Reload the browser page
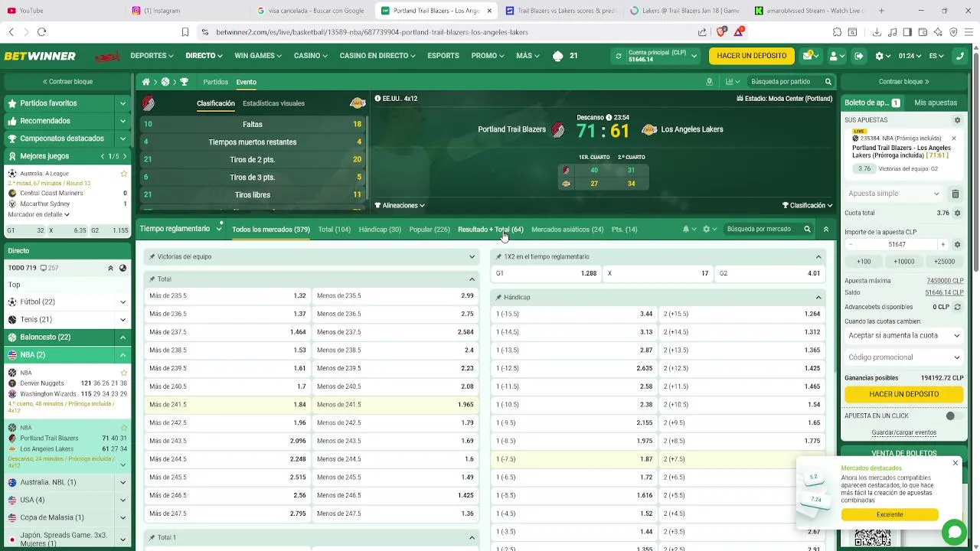This screenshot has width=980, height=551. click(41, 32)
